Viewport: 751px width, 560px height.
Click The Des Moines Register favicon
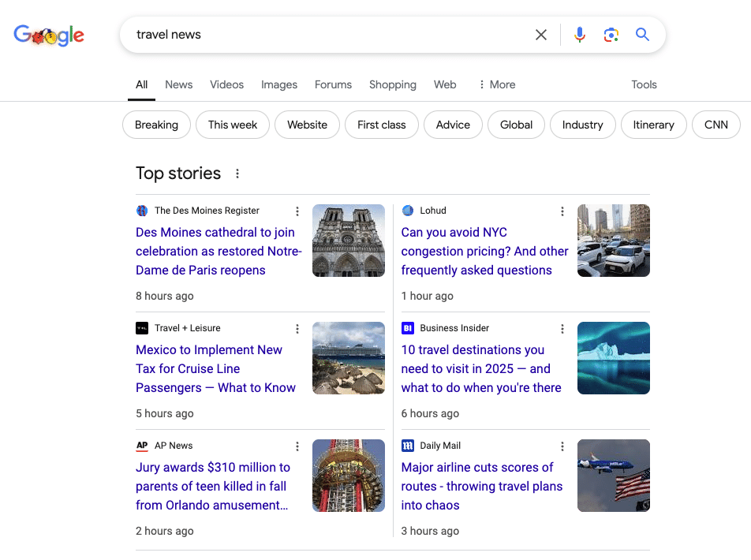(142, 211)
